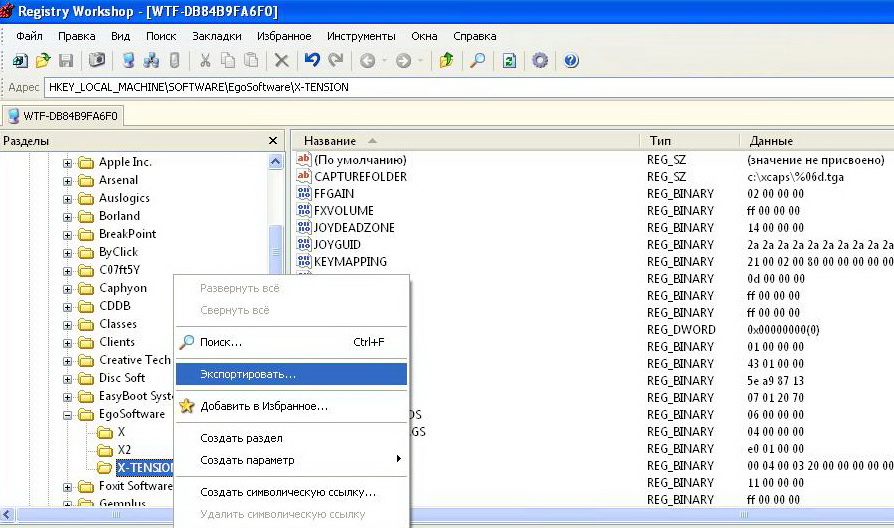Screen dimensions: 894x528
Task: Select Добавить в Избранное... context item
Action: (264, 406)
